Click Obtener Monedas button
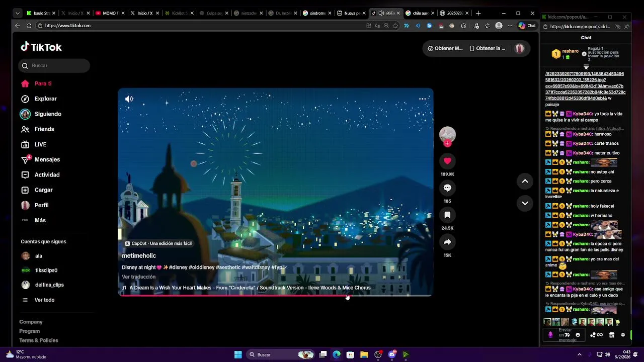This screenshot has height=362, width=644. 445,48
